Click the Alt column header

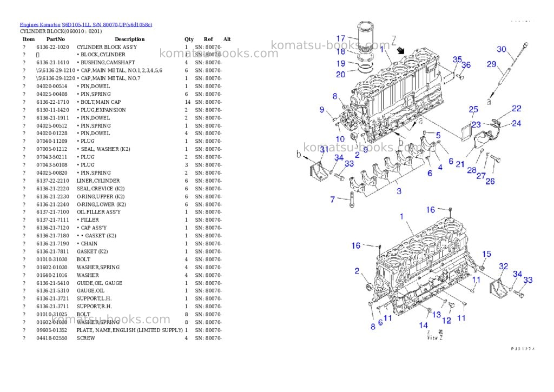coord(227,39)
